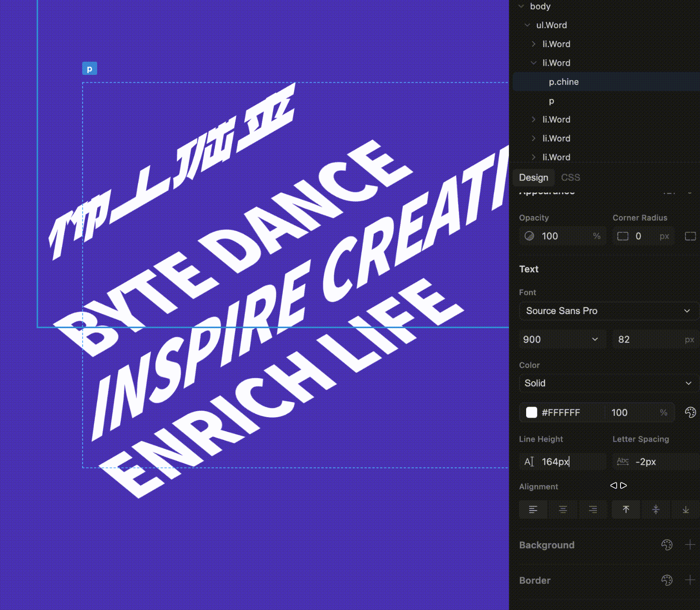This screenshot has height=610, width=700.
Task: Expand the last li.Word node
Action: pyautogui.click(x=534, y=157)
